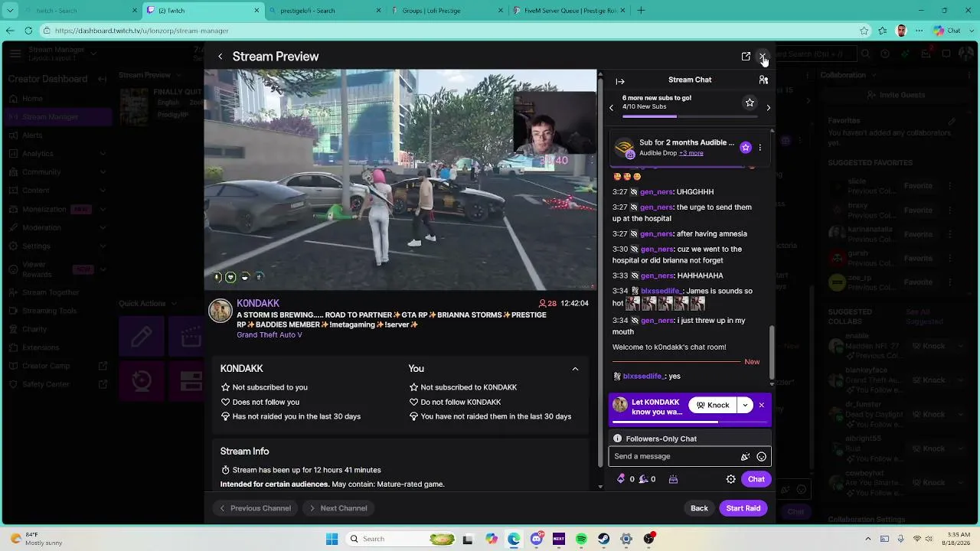Open the celebration effects icon in chat input
Viewport: 980px width, 551px height.
pyautogui.click(x=745, y=457)
